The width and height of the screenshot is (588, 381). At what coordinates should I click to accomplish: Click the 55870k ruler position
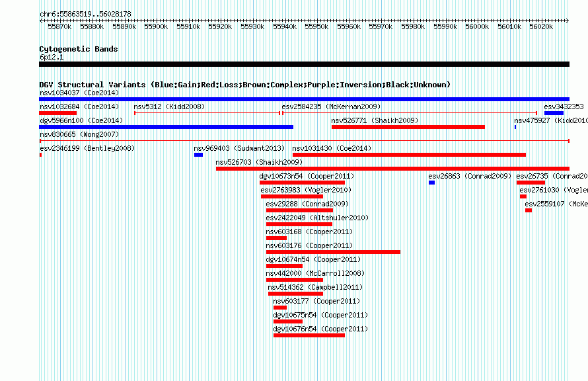(x=59, y=26)
